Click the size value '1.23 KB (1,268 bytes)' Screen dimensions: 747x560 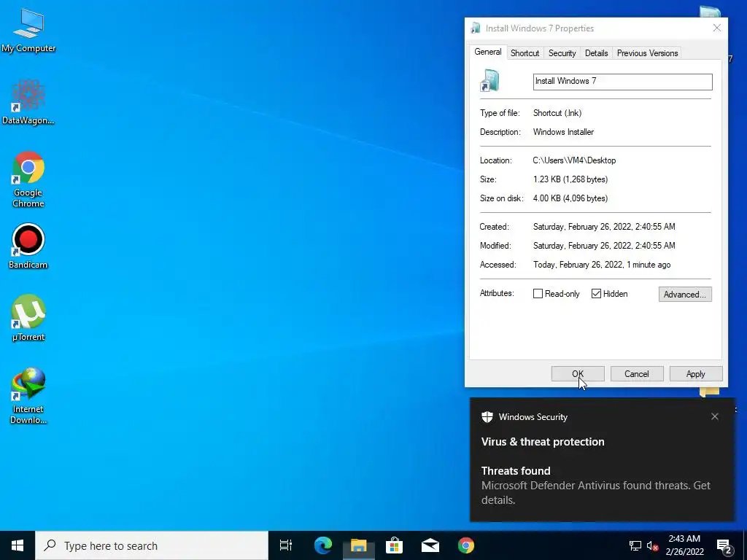(570, 179)
